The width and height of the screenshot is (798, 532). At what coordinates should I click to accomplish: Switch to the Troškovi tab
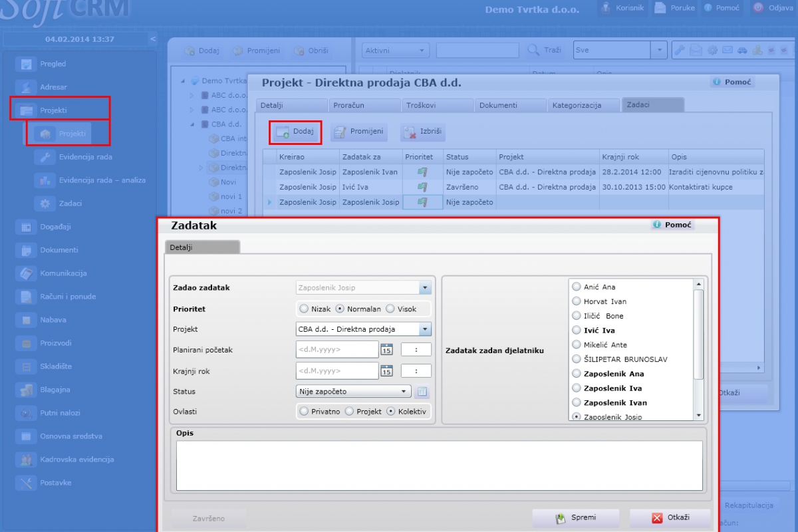tap(438, 105)
